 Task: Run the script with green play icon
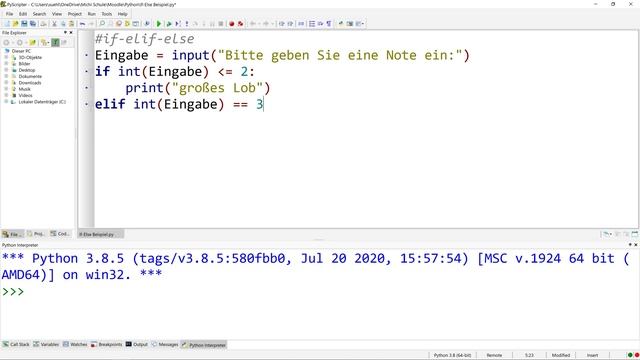pos(159,24)
